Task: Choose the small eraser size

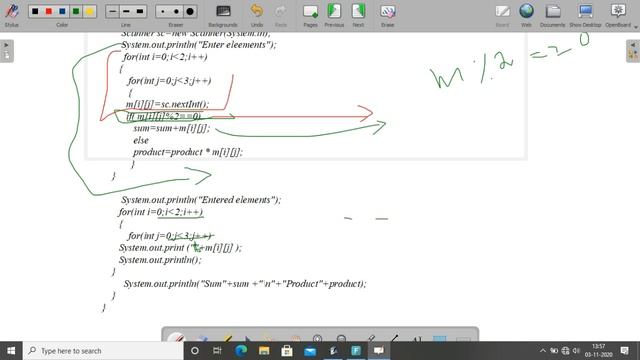Action: pos(163,11)
